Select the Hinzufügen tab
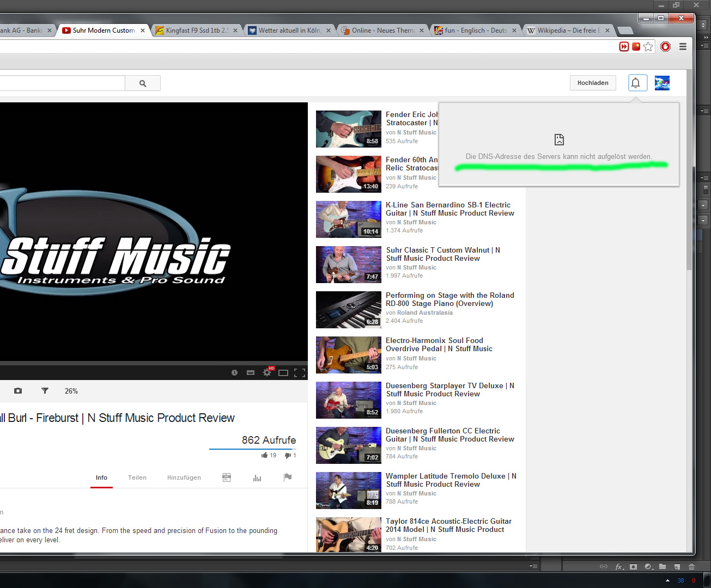The width and height of the screenshot is (711, 588). click(x=184, y=477)
